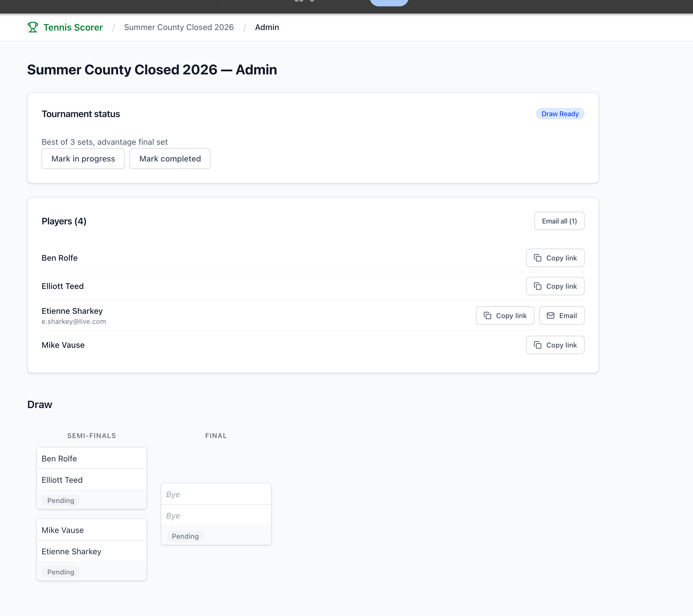Select Etienne Sharkey in the semi-final draw
Viewport: 693px width, 616px height.
[92, 551]
